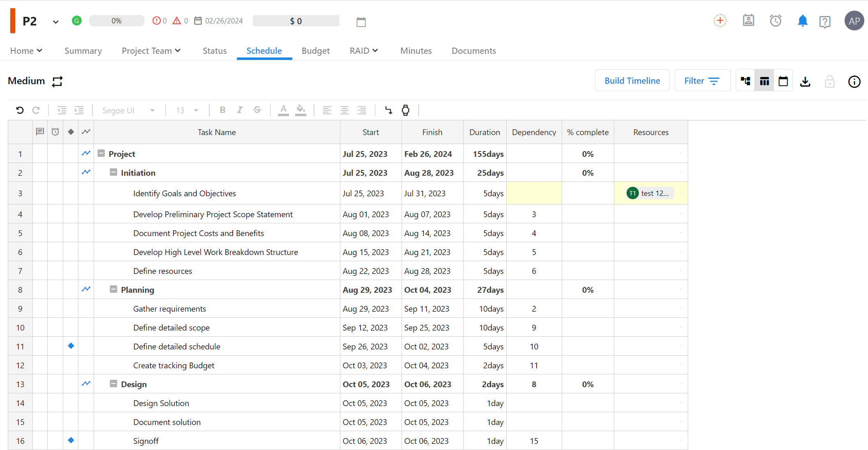Open the Budget tab
Image resolution: width=868 pixels, height=450 pixels.
click(x=316, y=51)
